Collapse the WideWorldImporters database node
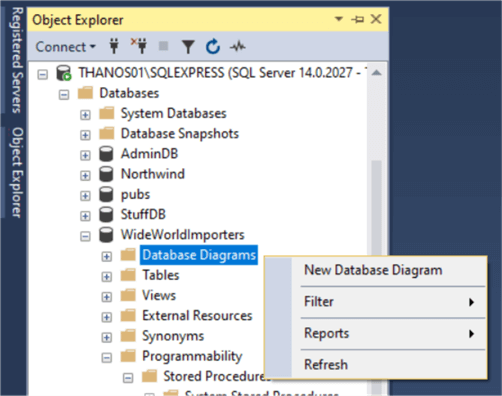Image resolution: width=502 pixels, height=396 pixels. coord(85,236)
